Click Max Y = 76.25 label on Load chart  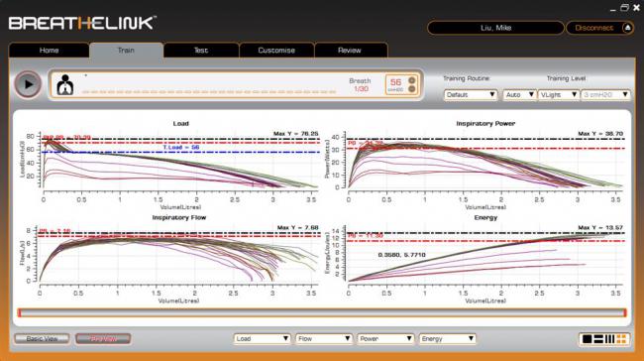(295, 134)
